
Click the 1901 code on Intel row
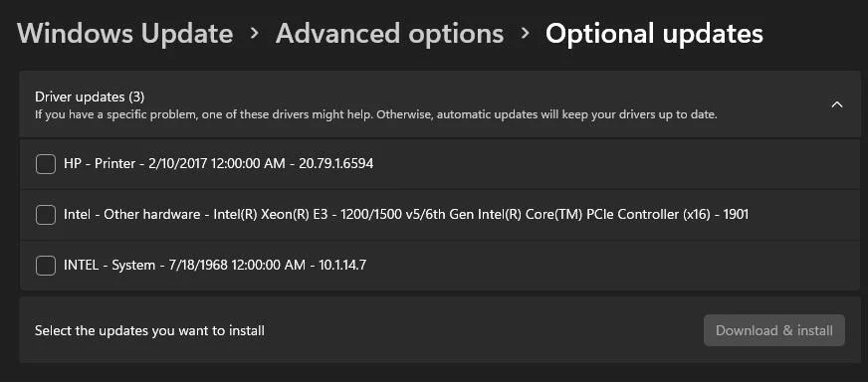pos(737,214)
